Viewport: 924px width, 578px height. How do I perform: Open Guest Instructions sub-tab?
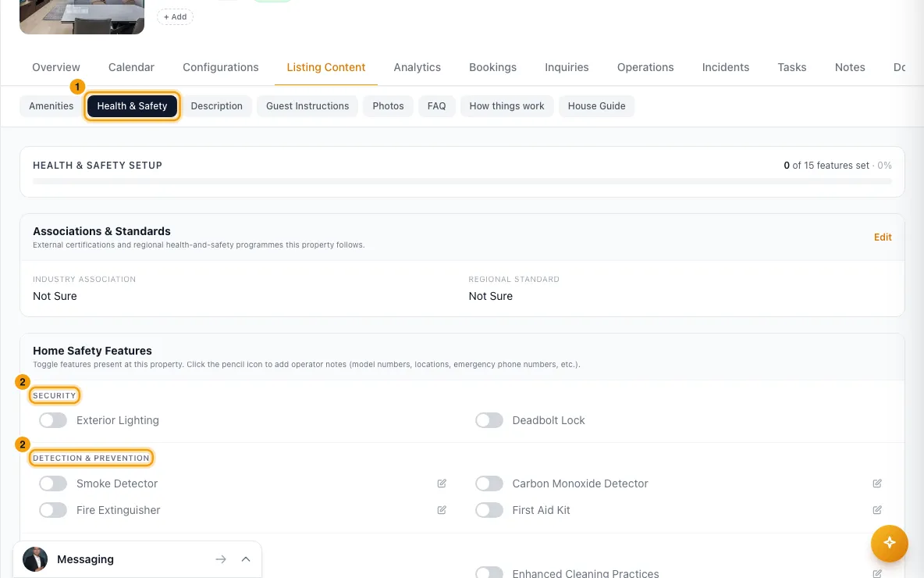point(307,106)
